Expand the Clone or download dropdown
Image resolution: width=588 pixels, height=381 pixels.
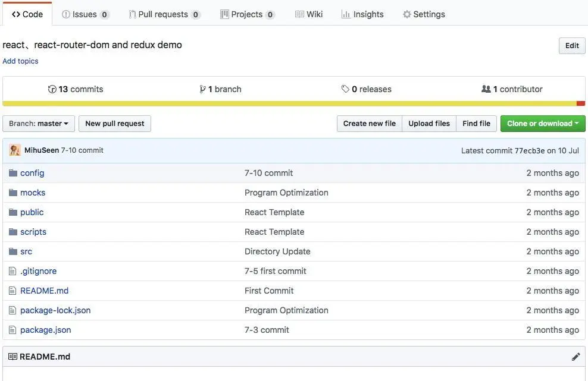pos(543,124)
